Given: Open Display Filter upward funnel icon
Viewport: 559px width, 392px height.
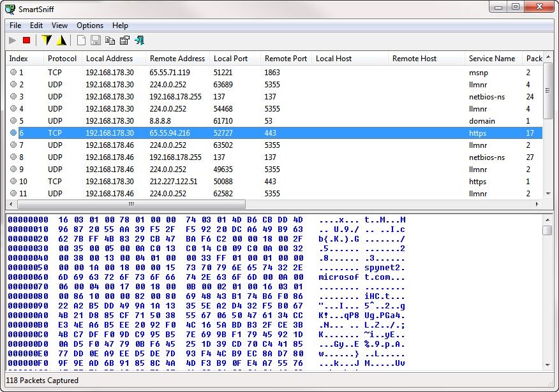Looking at the screenshot, I should pyautogui.click(x=61, y=41).
